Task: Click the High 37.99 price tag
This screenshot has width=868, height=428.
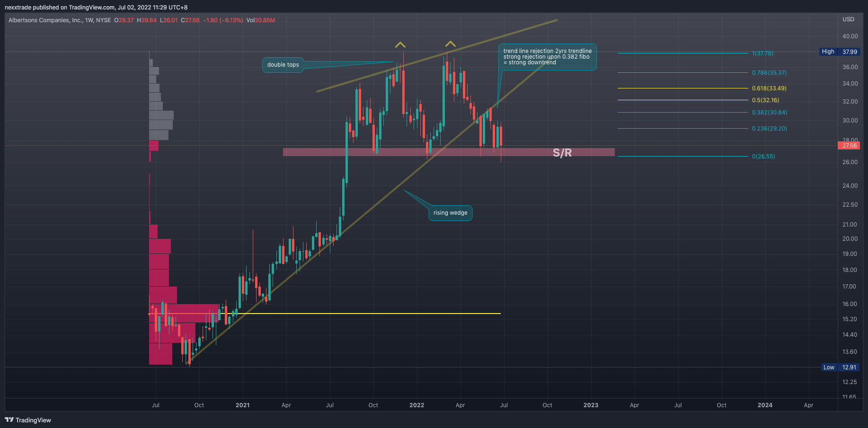Action: pyautogui.click(x=840, y=52)
